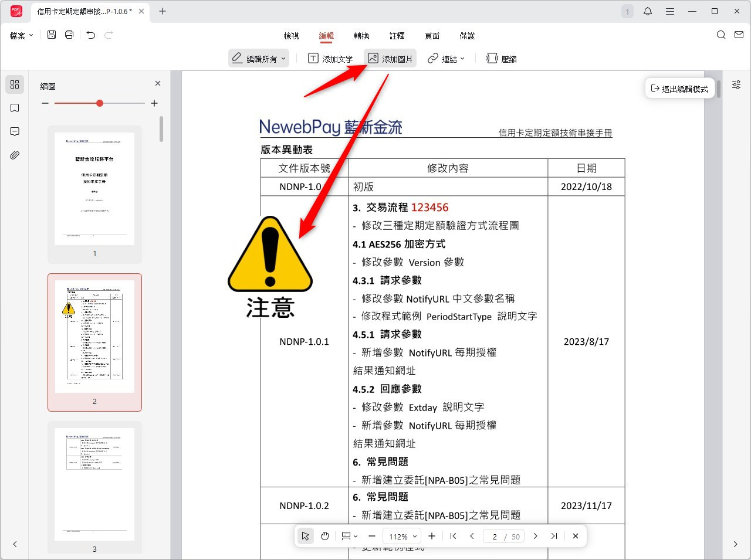Expand the right sidebar arrow
Viewport: 751px width, 560px height.
click(x=736, y=544)
